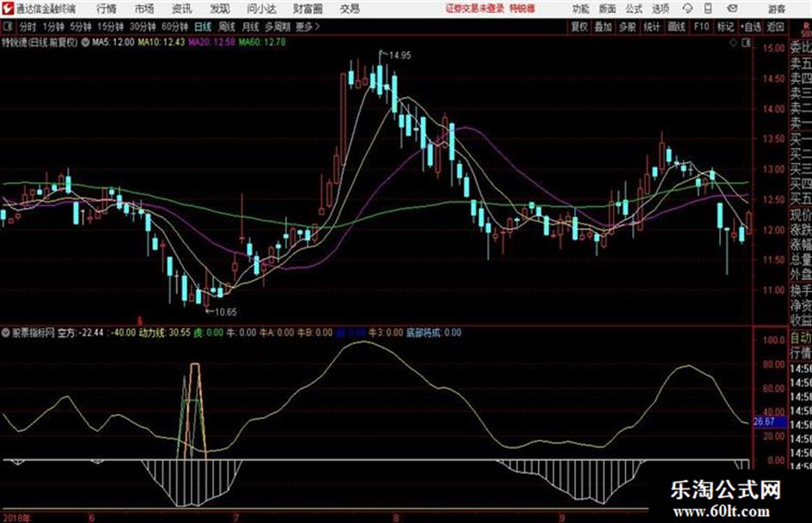Open the 选项 menu

click(660, 9)
